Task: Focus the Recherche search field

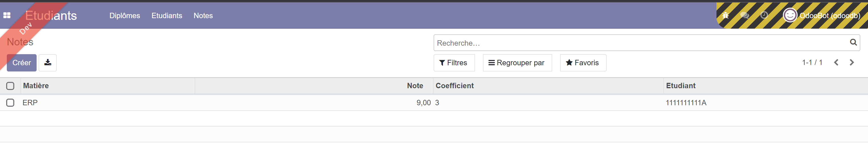Action: pos(640,43)
